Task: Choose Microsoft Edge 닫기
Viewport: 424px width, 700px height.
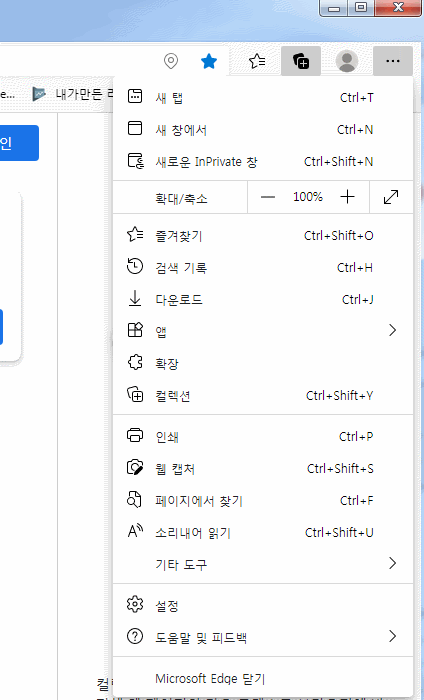Action: (x=263, y=679)
